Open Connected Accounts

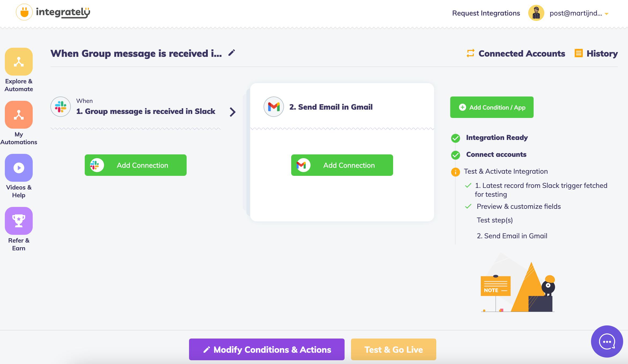[x=516, y=53]
